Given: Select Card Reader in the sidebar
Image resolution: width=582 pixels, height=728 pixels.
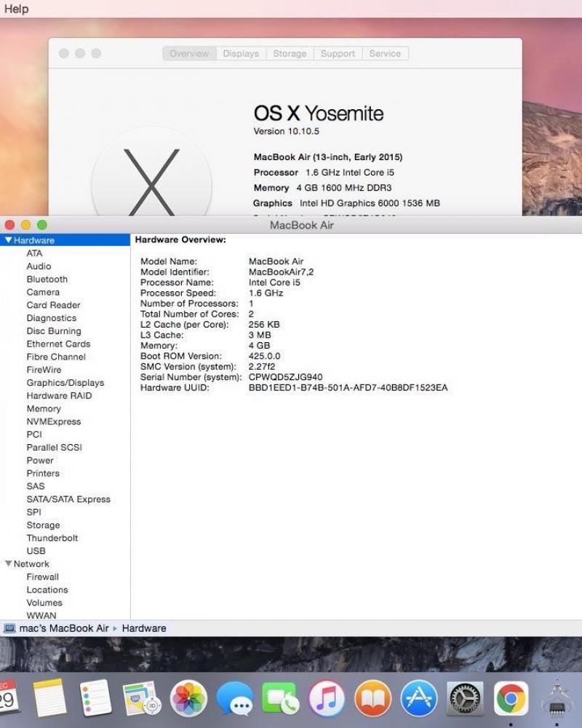Looking at the screenshot, I should pyautogui.click(x=53, y=305).
